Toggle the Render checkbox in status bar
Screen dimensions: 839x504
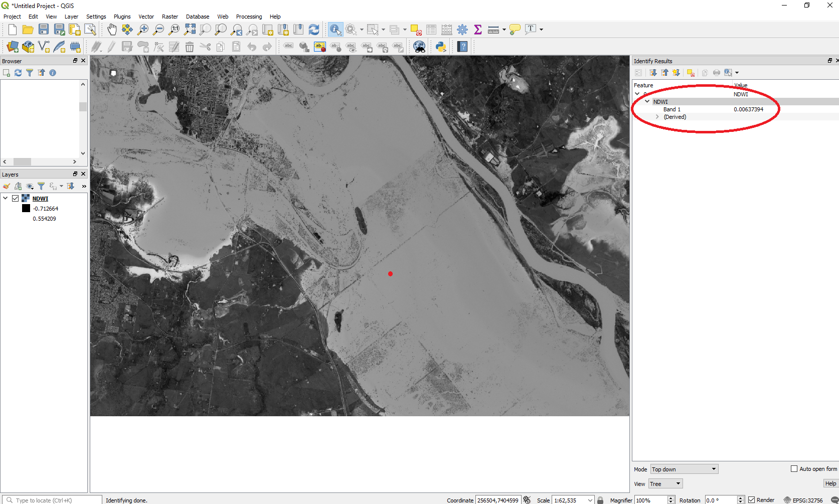tap(751, 500)
